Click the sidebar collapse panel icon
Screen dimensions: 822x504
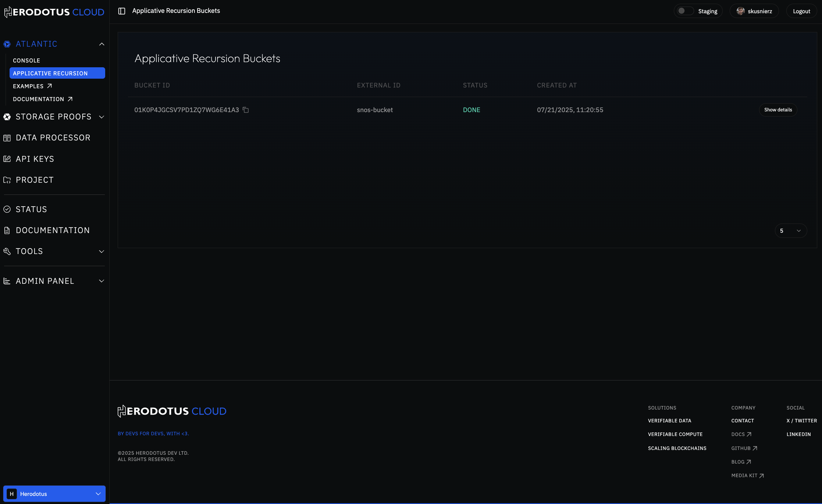click(x=122, y=11)
